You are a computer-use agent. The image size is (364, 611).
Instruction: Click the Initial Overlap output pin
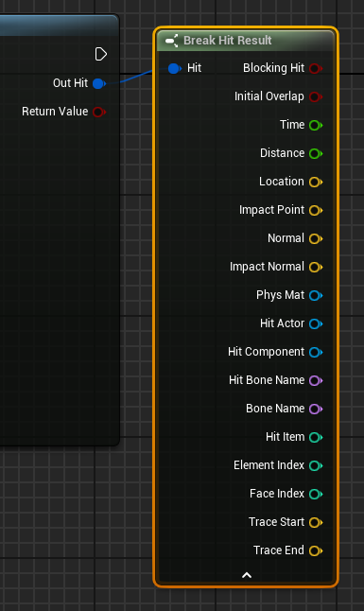(315, 96)
